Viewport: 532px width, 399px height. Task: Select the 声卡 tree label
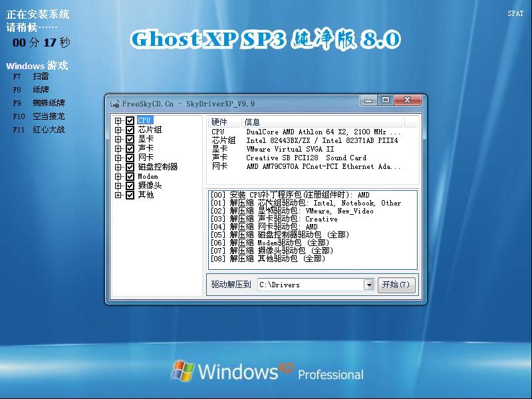coord(146,148)
